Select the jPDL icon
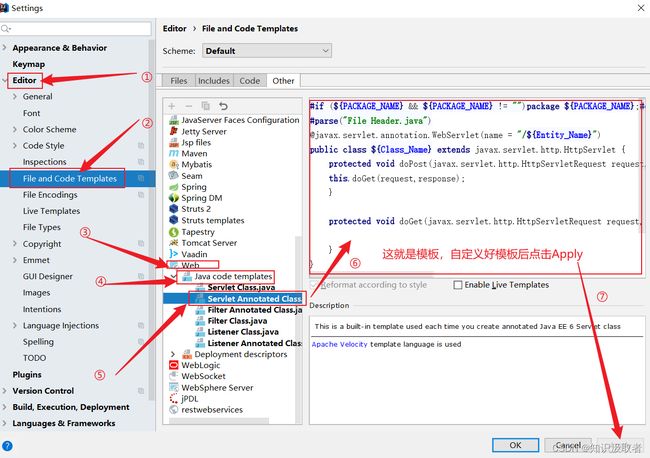 [x=174, y=399]
